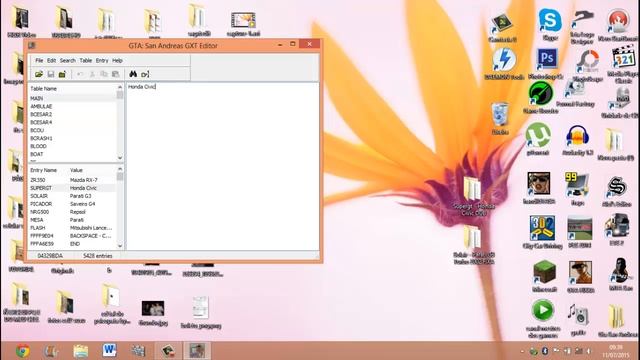This screenshot has height=360, width=640.
Task: Click the Media Player Classic desktop shortcut
Action: 622,64
